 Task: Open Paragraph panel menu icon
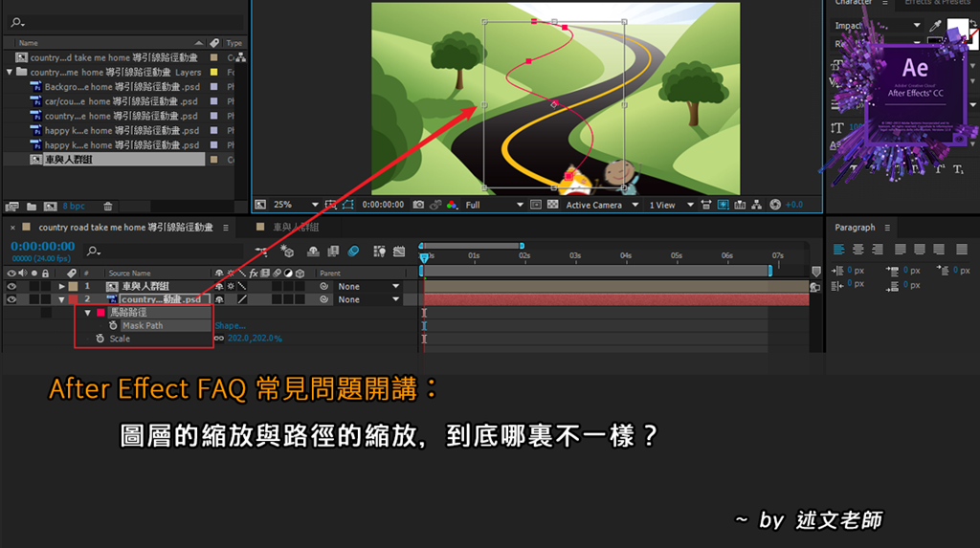(887, 228)
